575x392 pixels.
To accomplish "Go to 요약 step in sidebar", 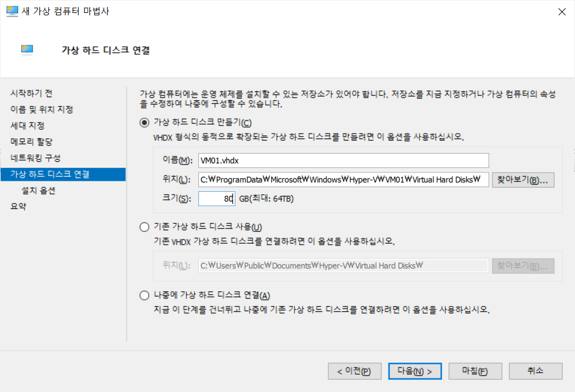I will point(18,207).
